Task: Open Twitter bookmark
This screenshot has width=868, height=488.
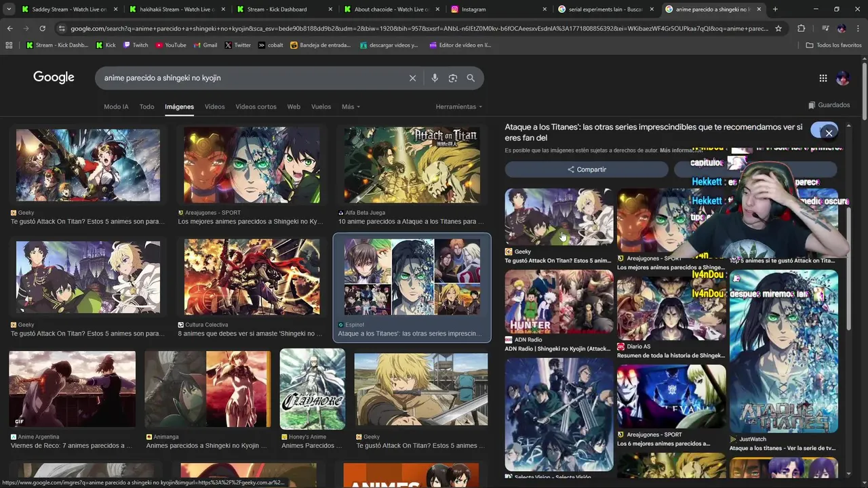Action: point(237,45)
